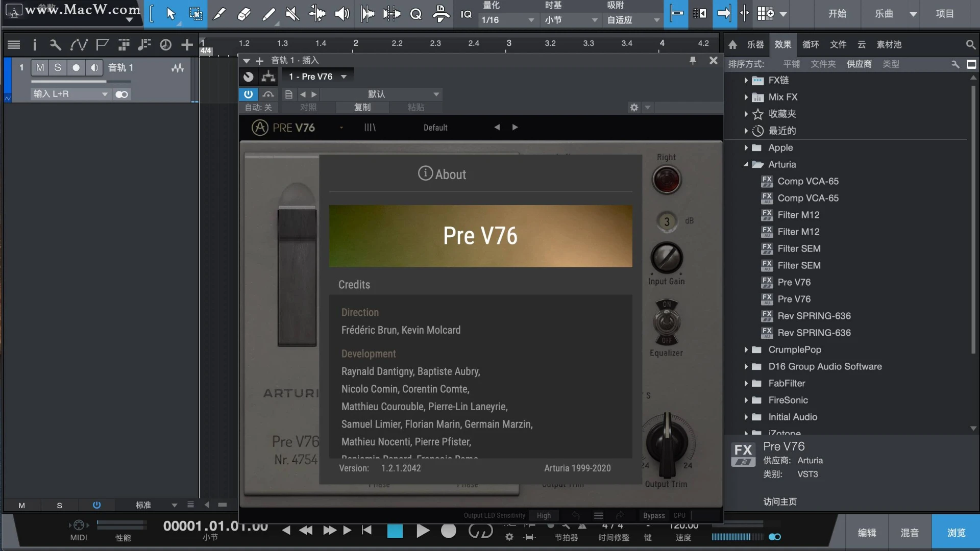This screenshot has height=551, width=980.
Task: Click the plugin pin icon
Action: click(693, 61)
